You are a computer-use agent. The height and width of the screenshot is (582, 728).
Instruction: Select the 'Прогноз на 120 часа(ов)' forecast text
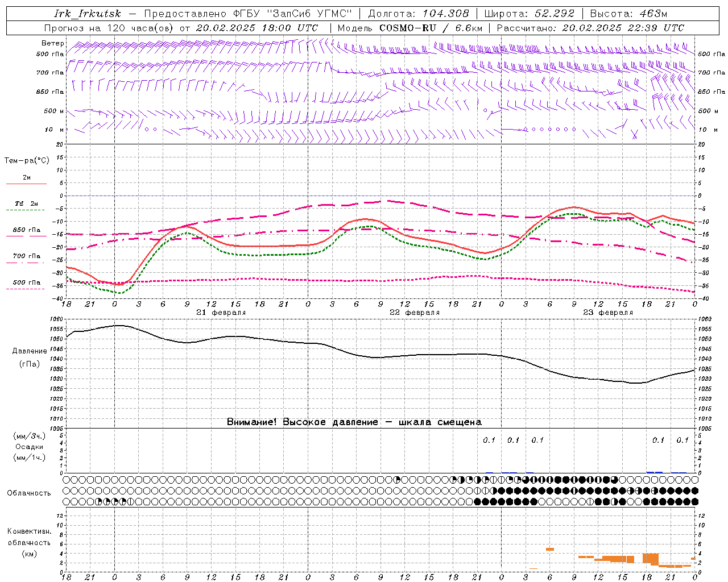click(110, 28)
